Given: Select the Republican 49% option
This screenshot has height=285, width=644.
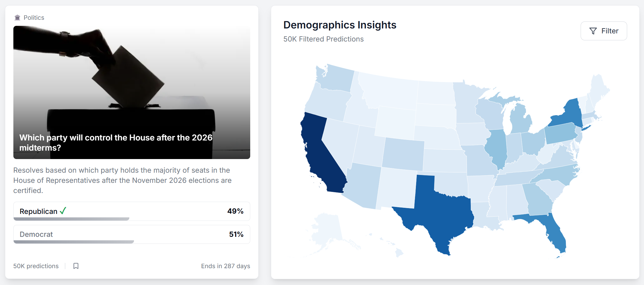Looking at the screenshot, I should 132,211.
